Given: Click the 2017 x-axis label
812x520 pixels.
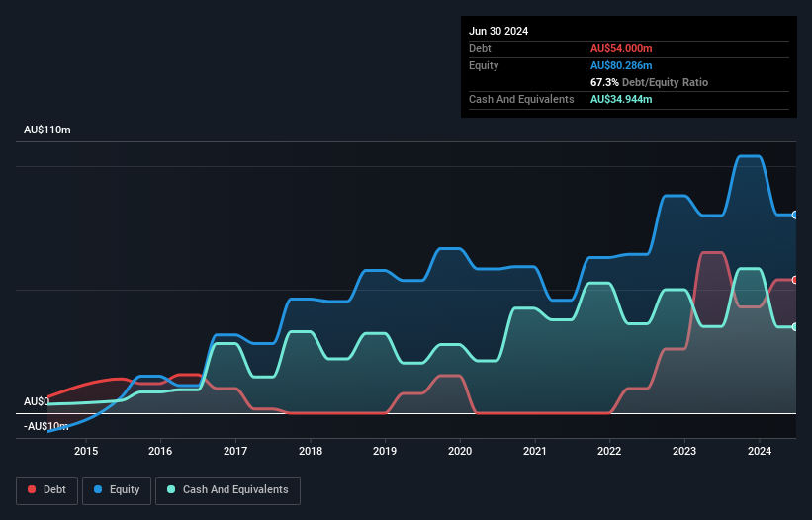Looking at the screenshot, I should pos(235,451).
